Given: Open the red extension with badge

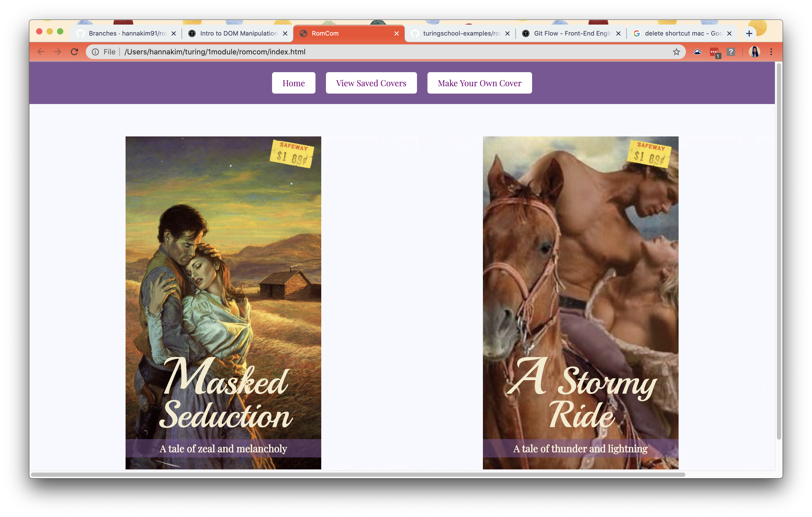Looking at the screenshot, I should pos(714,52).
